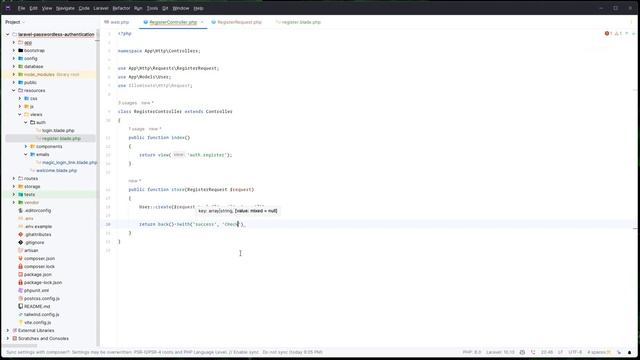
Task: Click the External Libraries icon
Action: (15, 330)
